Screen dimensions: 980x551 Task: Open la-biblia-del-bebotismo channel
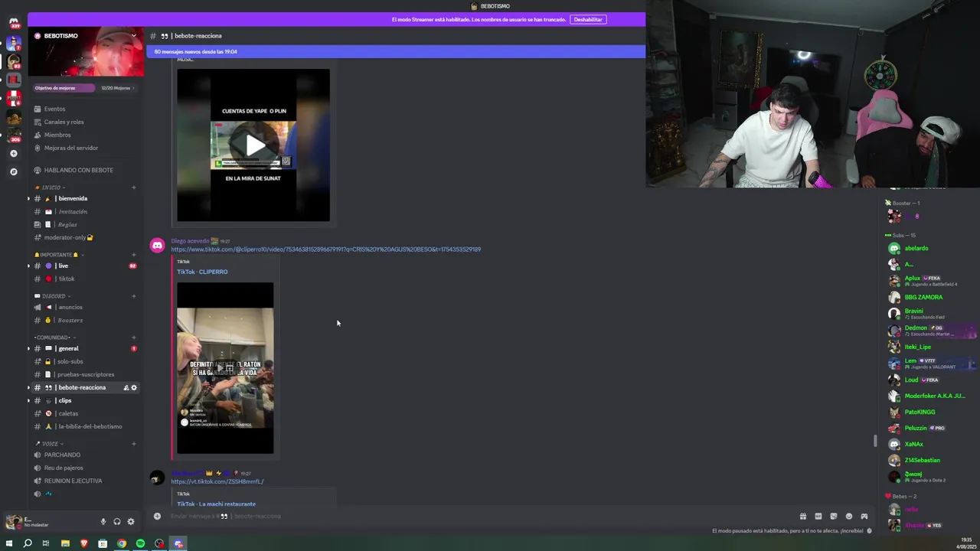90,426
